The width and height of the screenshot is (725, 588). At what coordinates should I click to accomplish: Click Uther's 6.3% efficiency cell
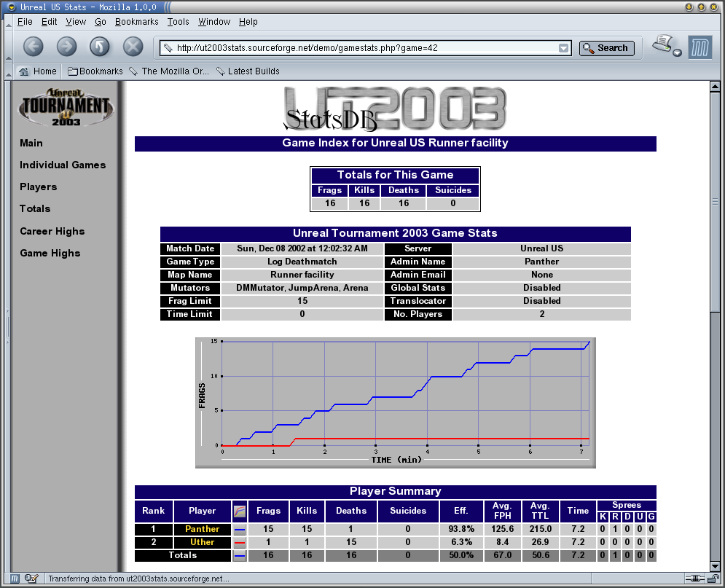(461, 542)
